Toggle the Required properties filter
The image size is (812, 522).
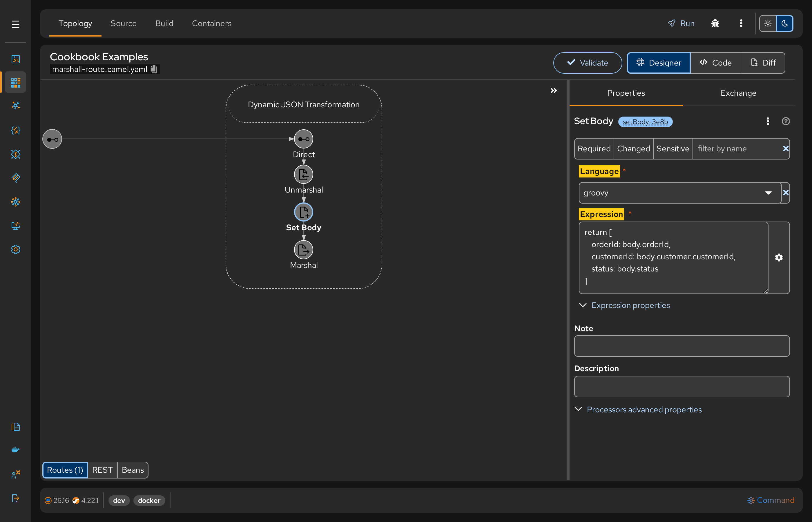[x=594, y=149]
